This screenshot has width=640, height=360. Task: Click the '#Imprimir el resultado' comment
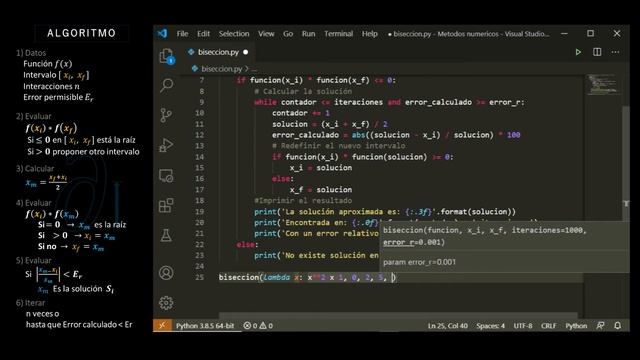click(303, 201)
